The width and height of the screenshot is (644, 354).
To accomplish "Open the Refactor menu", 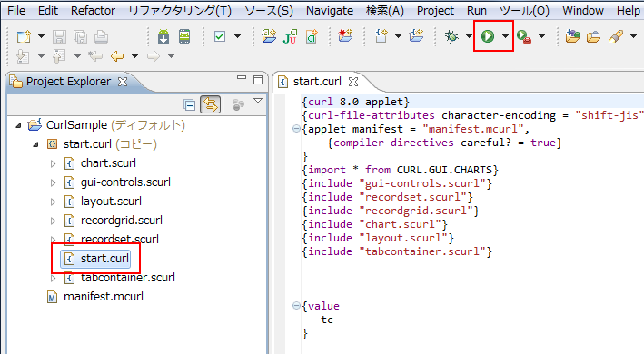I will tap(93, 11).
